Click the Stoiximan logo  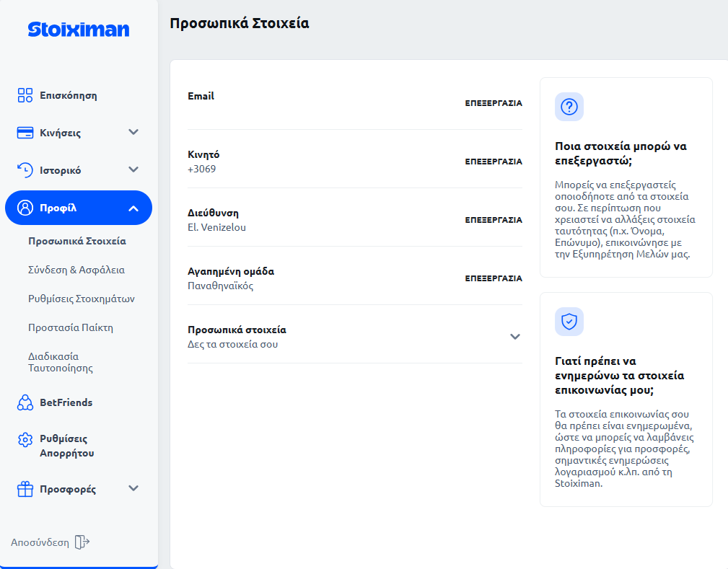pyautogui.click(x=79, y=29)
